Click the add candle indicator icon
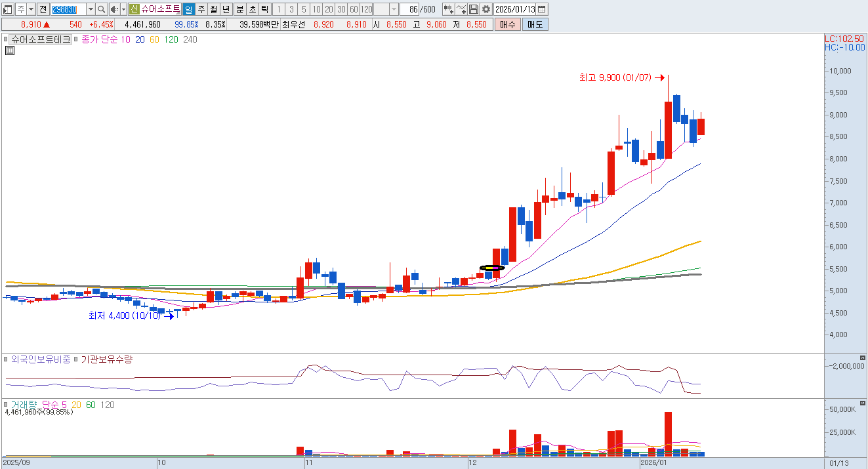Viewport: 868px width, 469px height. tap(448, 9)
